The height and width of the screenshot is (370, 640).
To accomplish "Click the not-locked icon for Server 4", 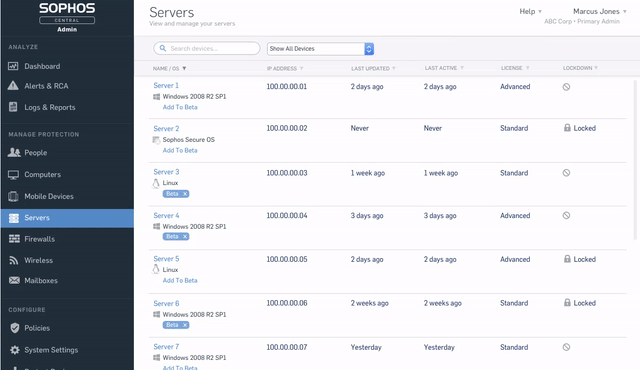I will [x=566, y=215].
